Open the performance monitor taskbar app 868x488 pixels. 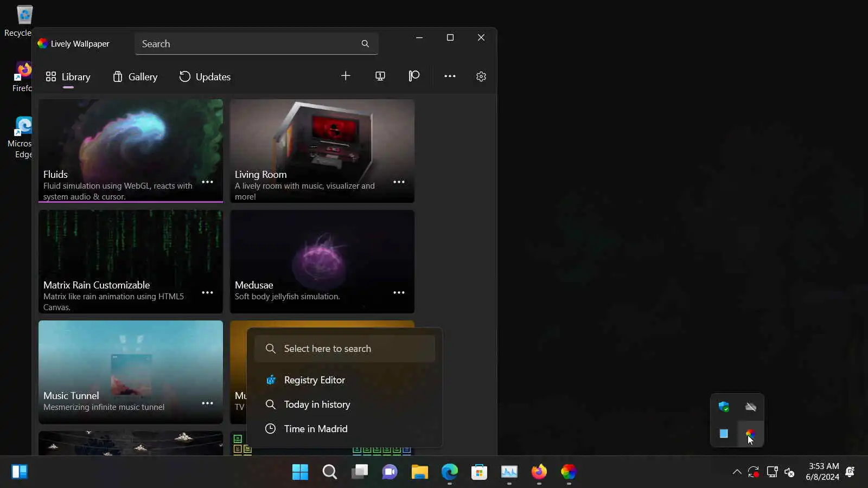pos(509,472)
